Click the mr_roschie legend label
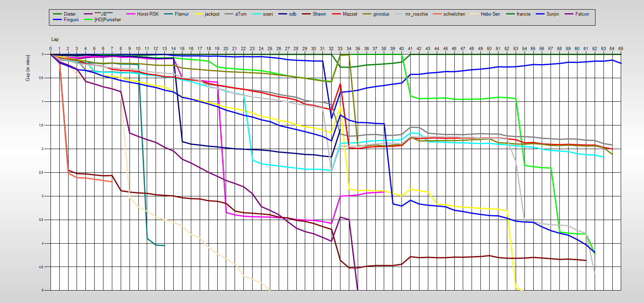This screenshot has height=303, width=644. tap(416, 14)
